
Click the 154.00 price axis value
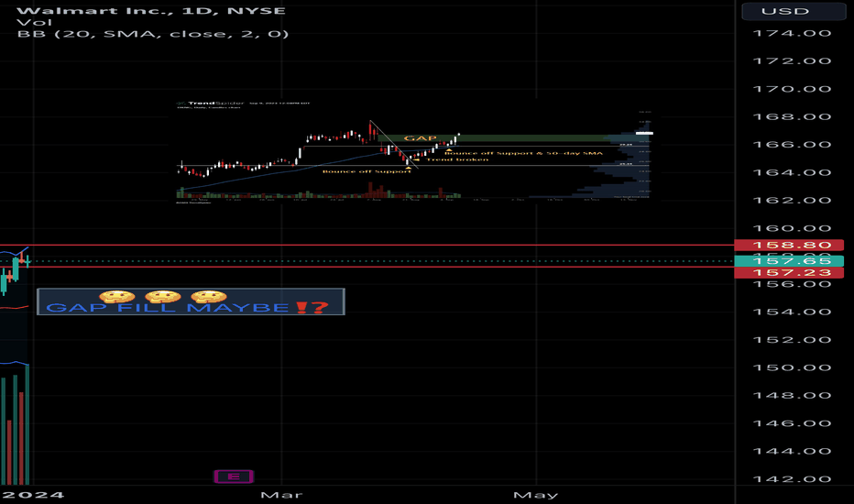tap(792, 312)
